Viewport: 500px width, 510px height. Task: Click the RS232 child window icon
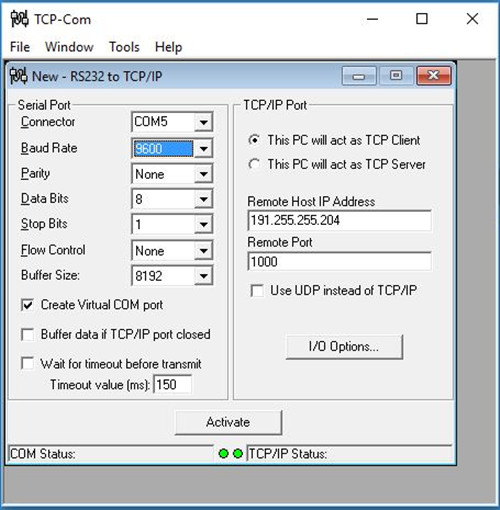click(x=18, y=76)
